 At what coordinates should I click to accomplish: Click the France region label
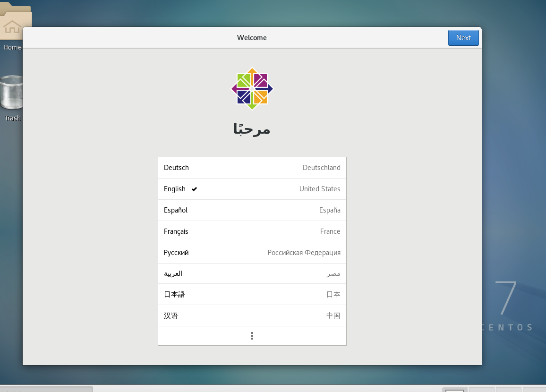[330, 231]
